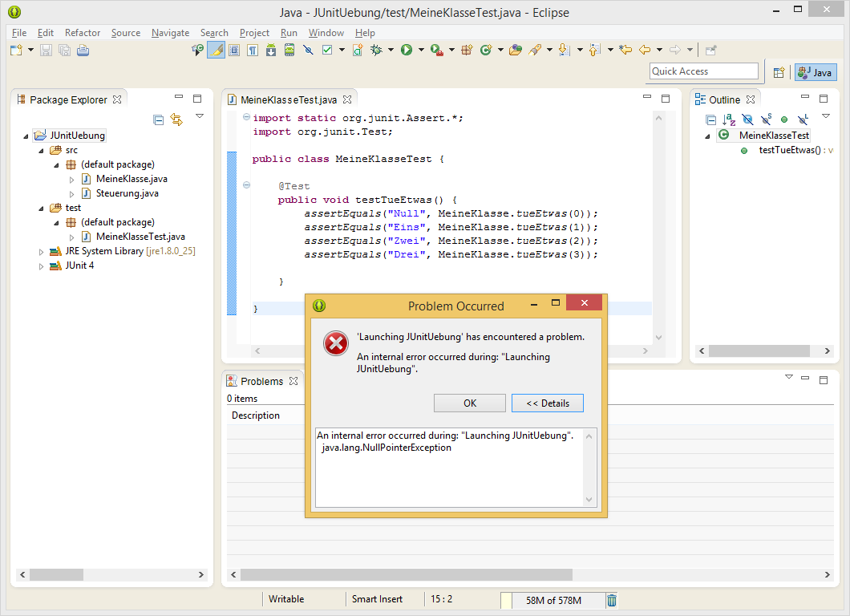Image resolution: width=850 pixels, height=616 pixels.
Task: Open the Navigate menu
Action: pos(170,33)
